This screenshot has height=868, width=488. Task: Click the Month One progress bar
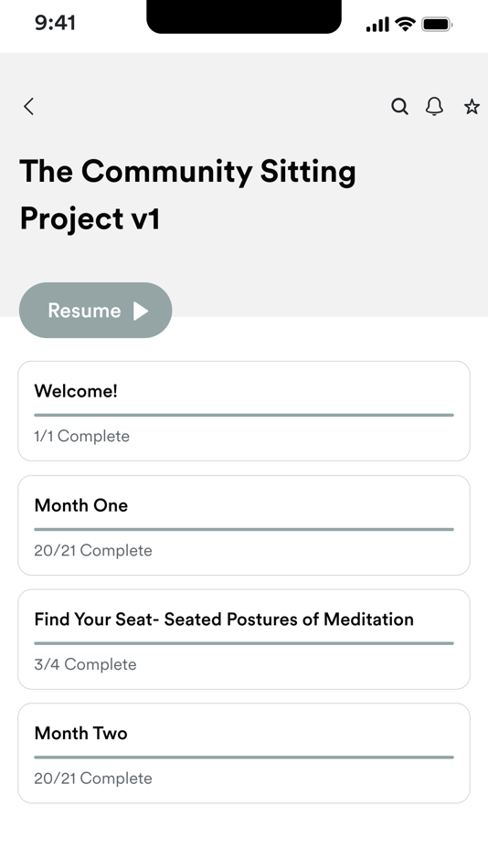click(x=244, y=529)
